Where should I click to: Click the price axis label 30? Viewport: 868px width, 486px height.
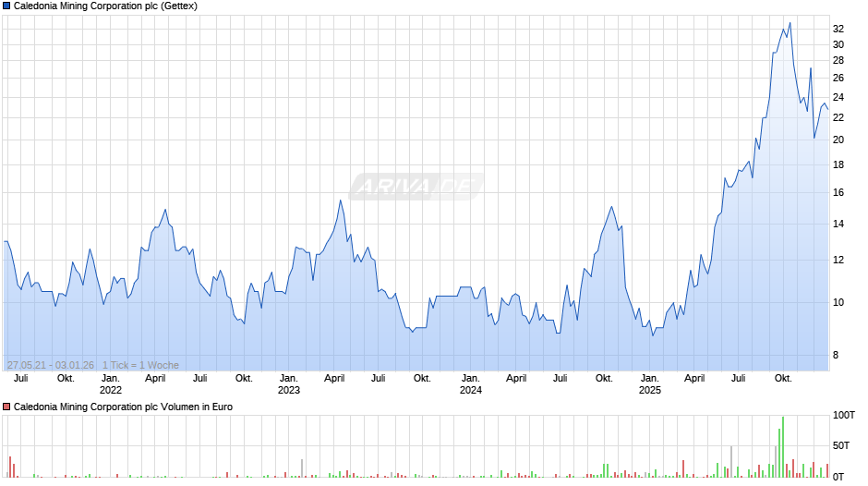coord(838,45)
